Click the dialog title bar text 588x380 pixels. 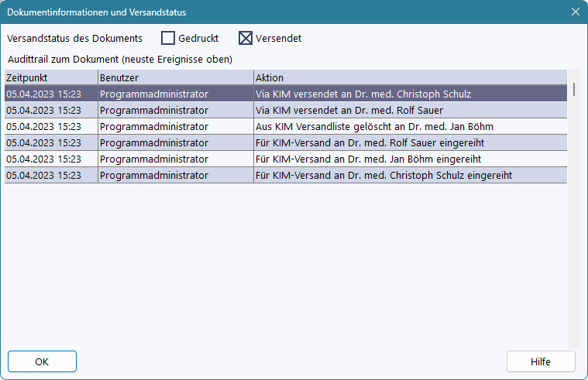pos(97,12)
